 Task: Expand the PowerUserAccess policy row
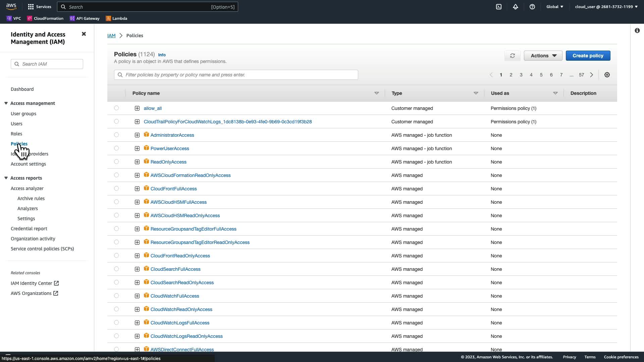click(137, 148)
